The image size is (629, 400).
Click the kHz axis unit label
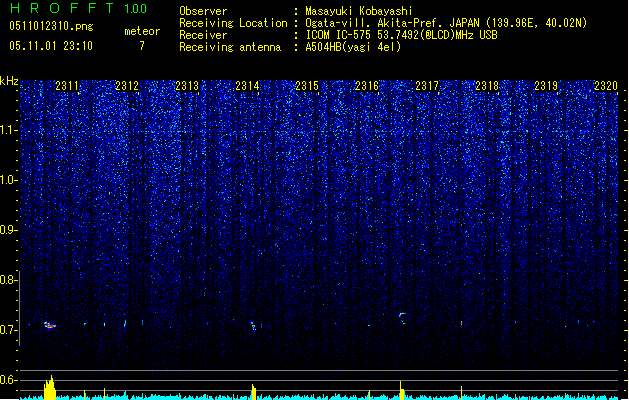9,81
